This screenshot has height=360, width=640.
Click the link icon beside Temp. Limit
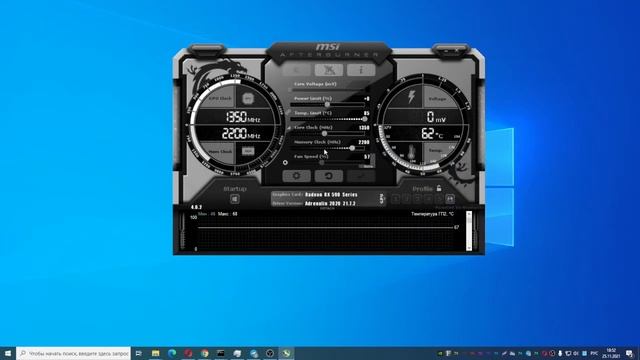click(x=288, y=112)
